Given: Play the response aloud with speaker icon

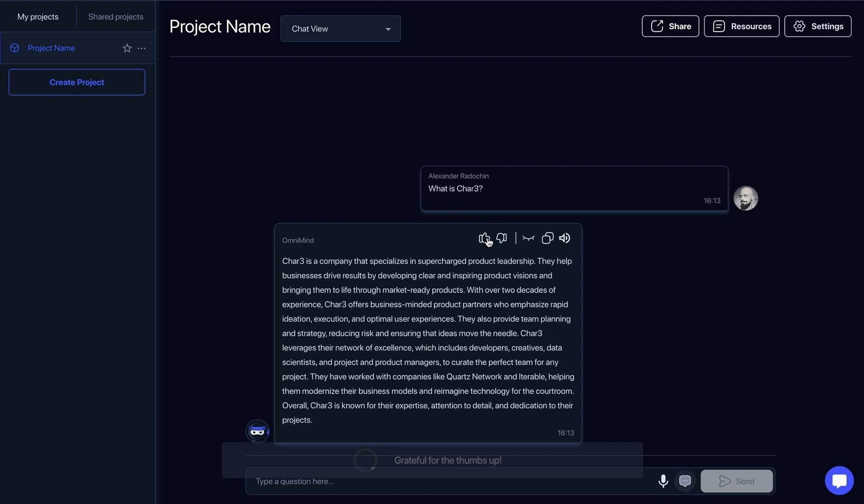Looking at the screenshot, I should [565, 238].
